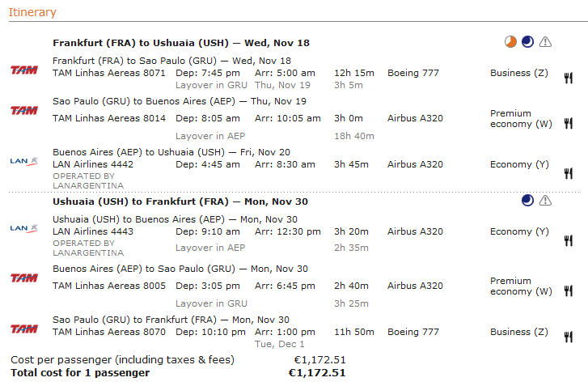
Task: Click Business (Z) class on flight 8071
Action: tap(519, 73)
